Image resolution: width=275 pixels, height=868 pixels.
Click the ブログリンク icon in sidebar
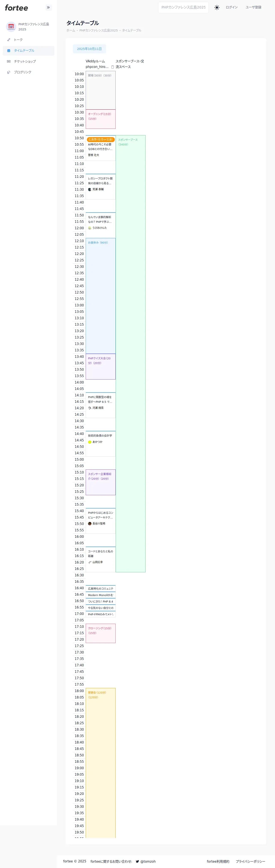[x=9, y=72]
